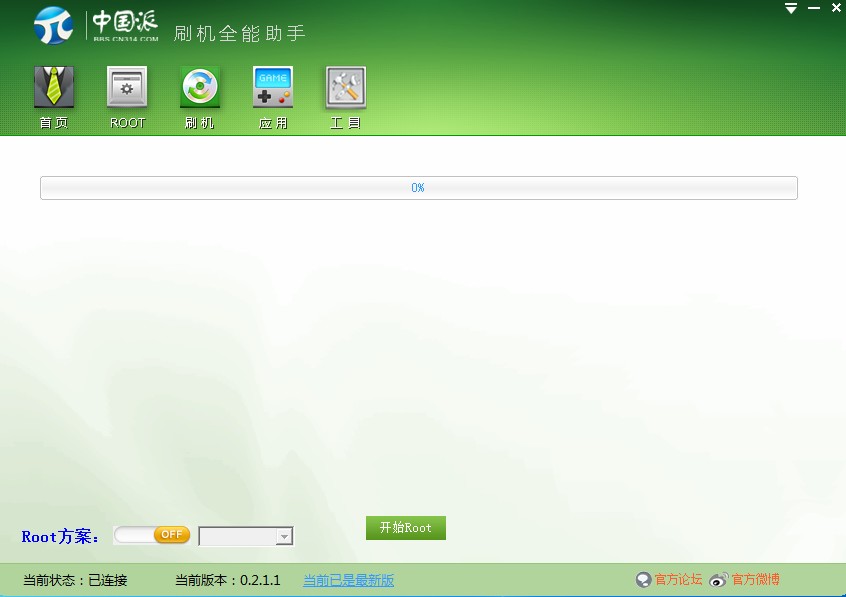The width and height of the screenshot is (846, 597).
Task: Open the title bar dropdown menu arrow
Action: 791,8
